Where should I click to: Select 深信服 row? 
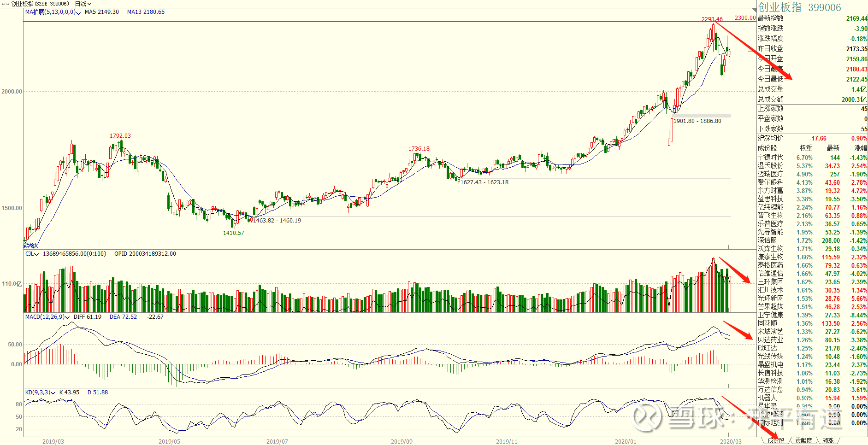click(x=812, y=240)
